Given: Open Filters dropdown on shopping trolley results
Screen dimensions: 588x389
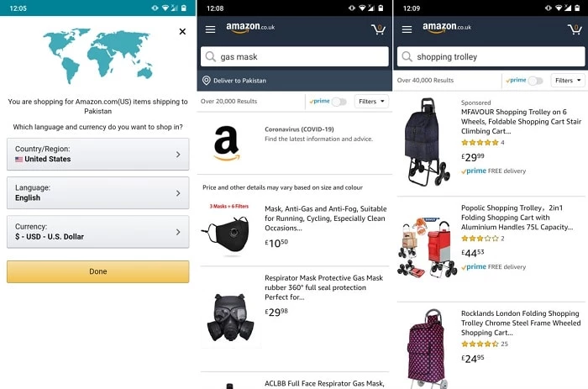Looking at the screenshot, I should [x=568, y=81].
